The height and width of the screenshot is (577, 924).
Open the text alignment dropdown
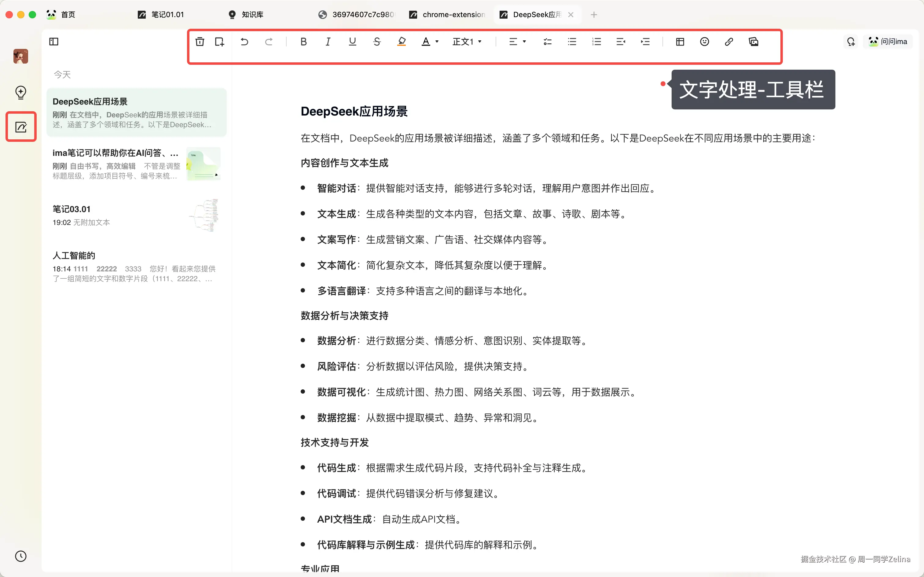coord(517,42)
